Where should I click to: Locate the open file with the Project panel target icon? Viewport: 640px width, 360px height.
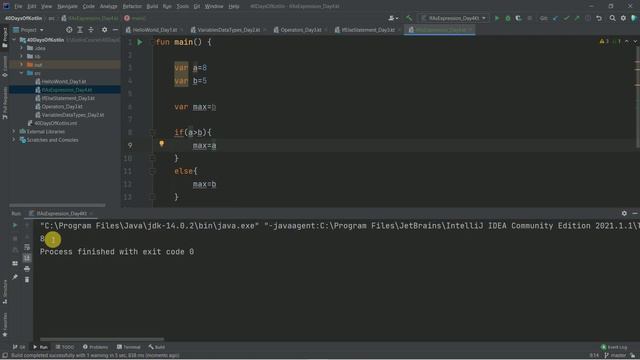pyautogui.click(x=69, y=30)
